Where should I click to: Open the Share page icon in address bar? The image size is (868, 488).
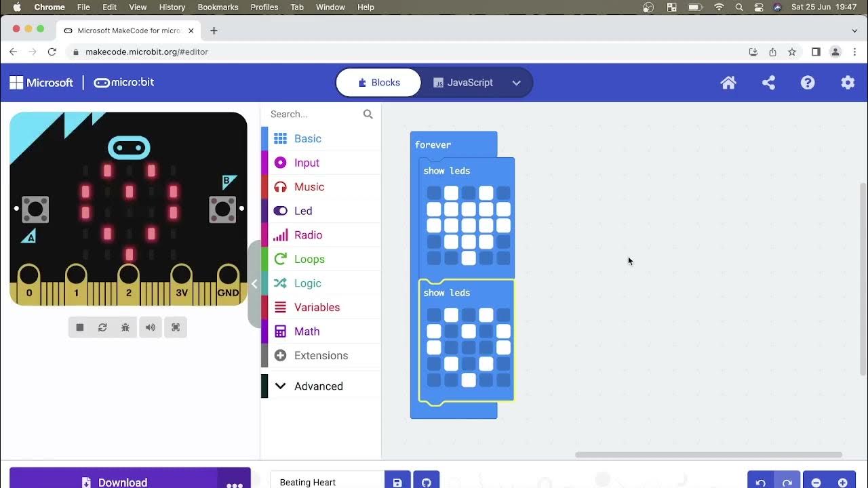click(772, 52)
